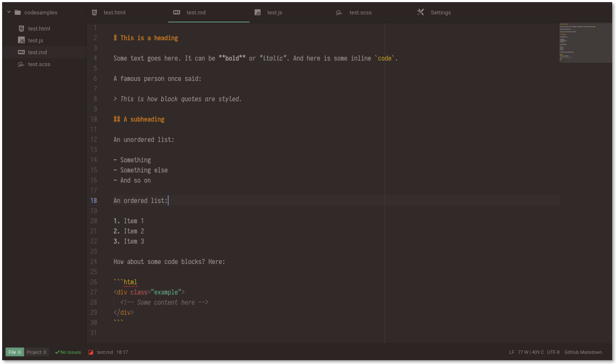Viewport: 616px width, 364px height.
Task: Click the No Issues status text
Action: (x=70, y=352)
